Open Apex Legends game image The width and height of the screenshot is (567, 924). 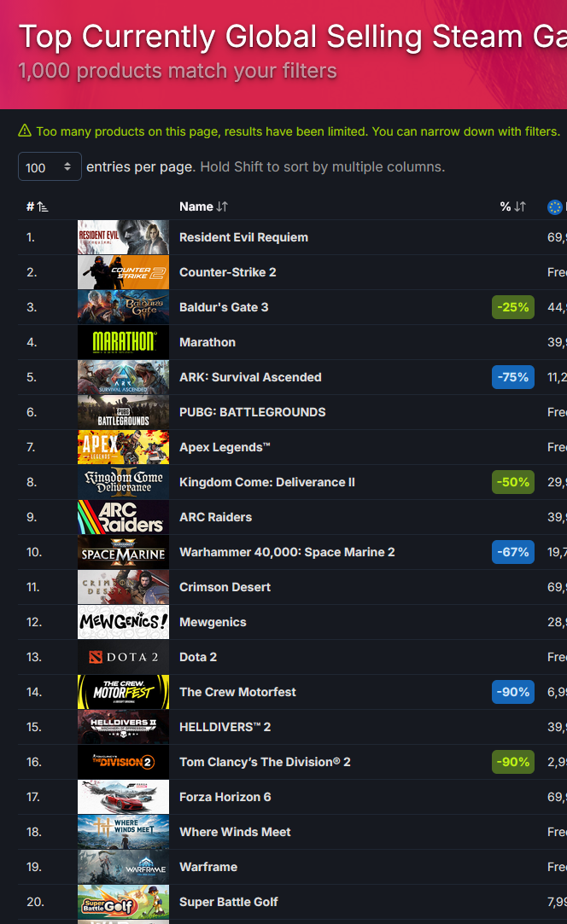(123, 447)
